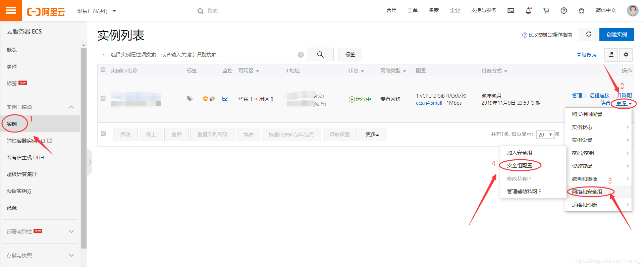
Task: Collapse sidebar with the side handle
Action: pyautogui.click(x=90, y=162)
